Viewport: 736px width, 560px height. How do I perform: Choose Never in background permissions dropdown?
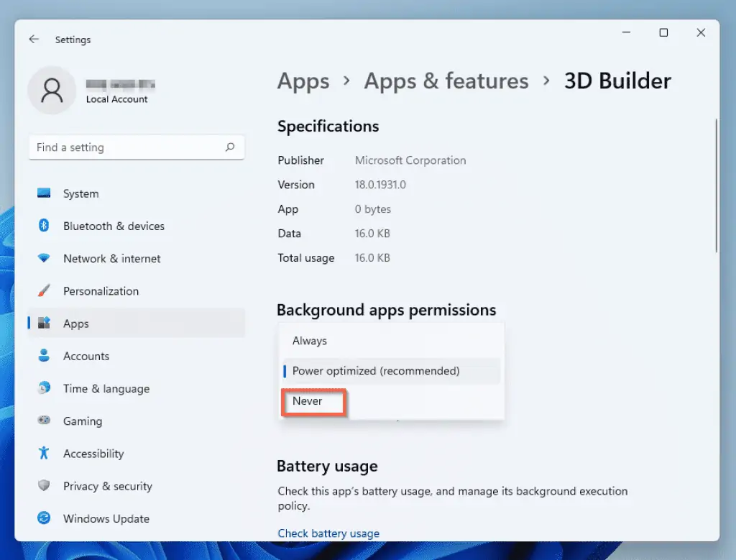click(308, 401)
